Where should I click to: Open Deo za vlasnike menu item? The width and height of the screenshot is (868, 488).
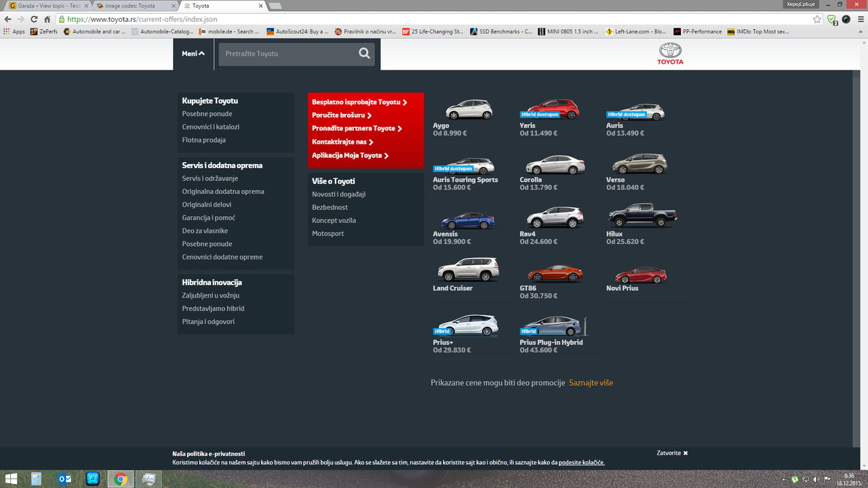coord(205,230)
